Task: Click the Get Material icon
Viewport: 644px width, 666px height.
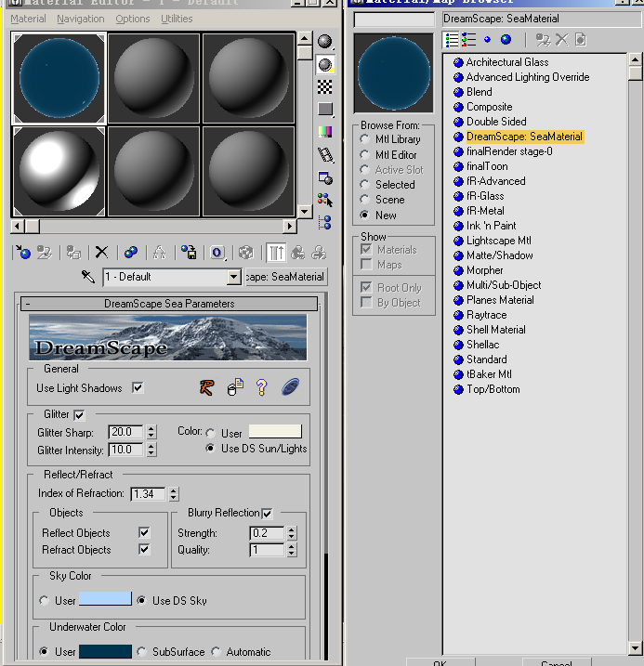Action: pyautogui.click(x=23, y=253)
